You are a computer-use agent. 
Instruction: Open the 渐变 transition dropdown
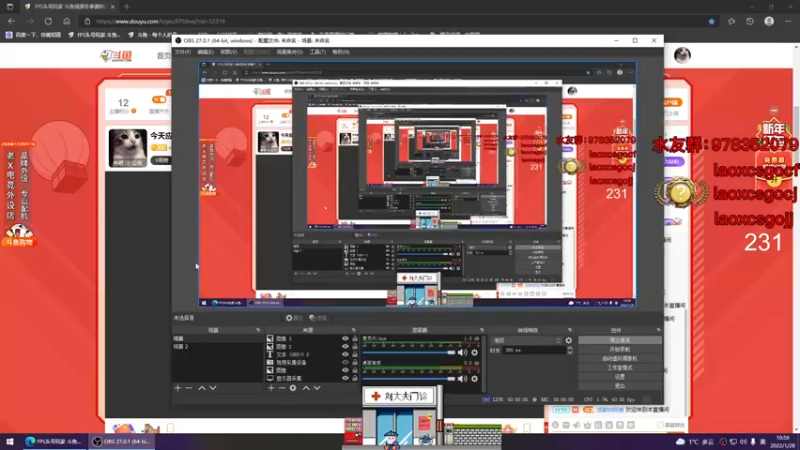(527, 340)
